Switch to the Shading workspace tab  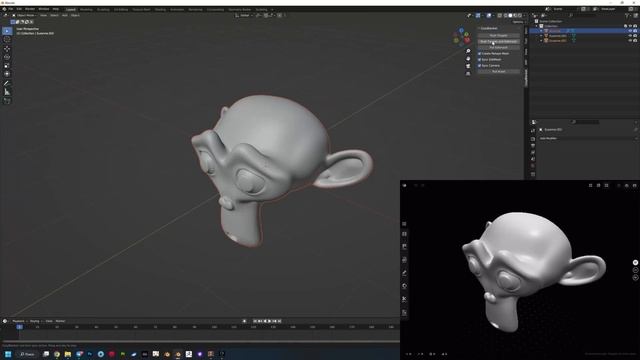(x=160, y=9)
